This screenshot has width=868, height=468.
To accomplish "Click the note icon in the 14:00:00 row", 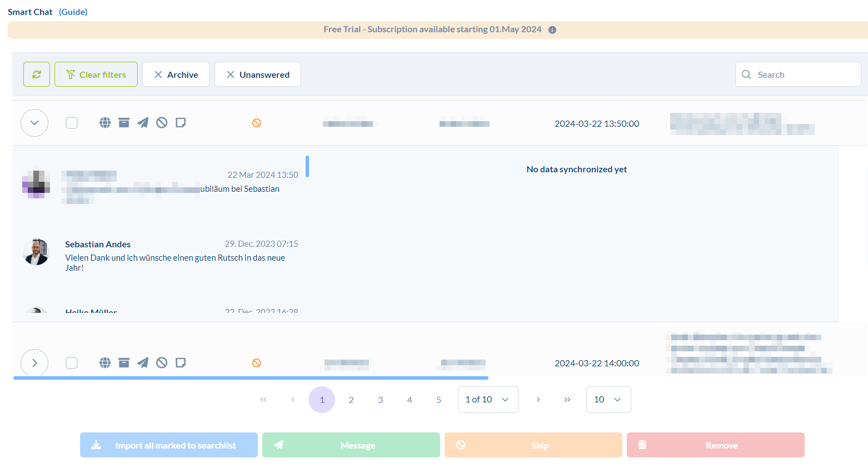I will (x=181, y=363).
